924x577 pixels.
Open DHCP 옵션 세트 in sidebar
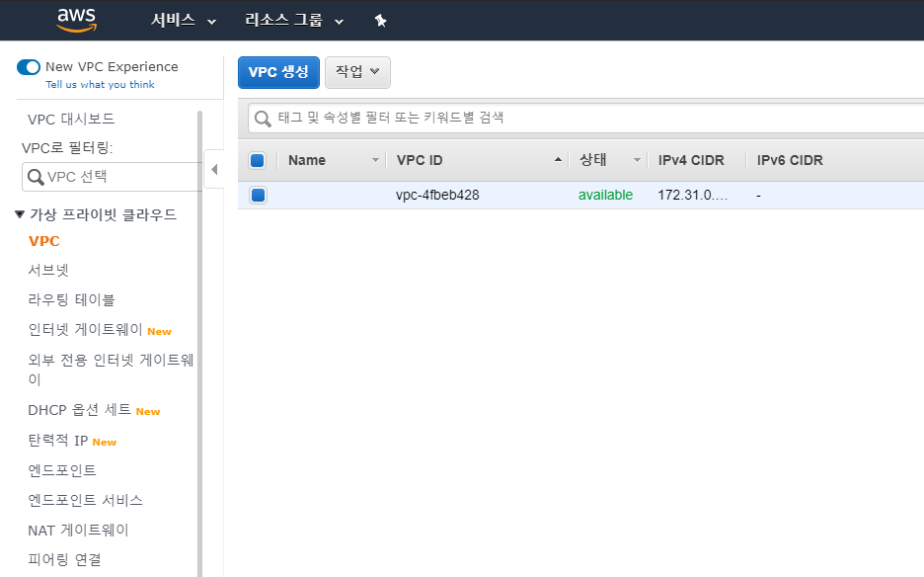[x=80, y=409]
